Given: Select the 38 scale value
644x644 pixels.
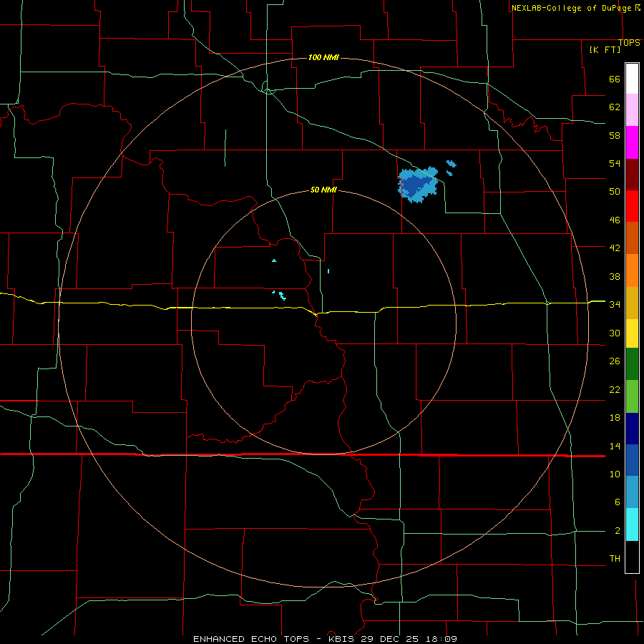Looking at the screenshot, I should [x=615, y=276].
